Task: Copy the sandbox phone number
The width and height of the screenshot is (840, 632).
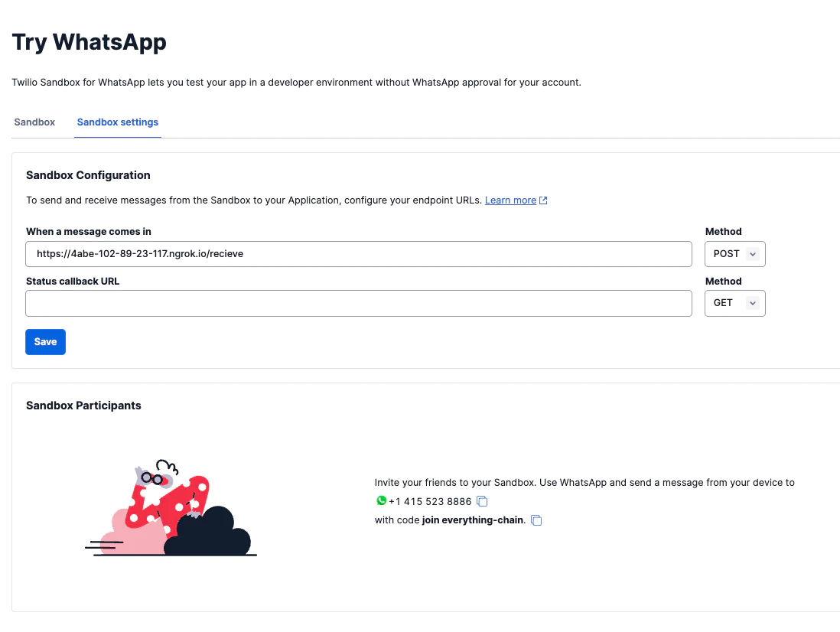Action: click(482, 501)
